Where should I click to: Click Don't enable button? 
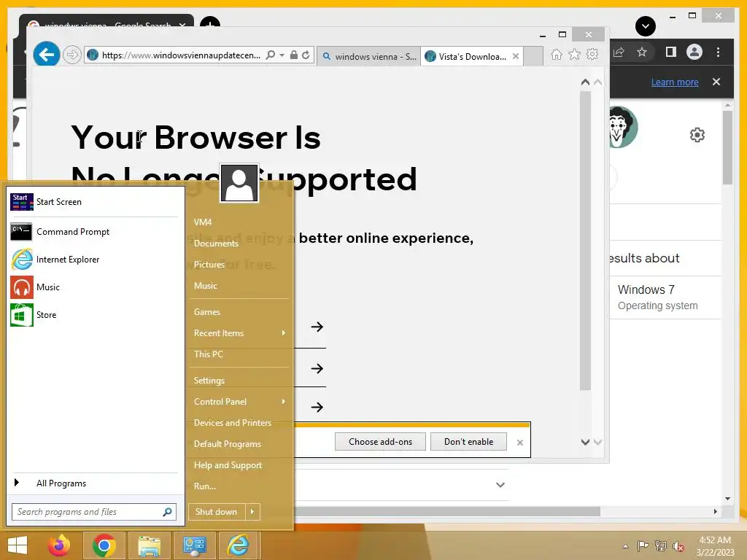469,441
